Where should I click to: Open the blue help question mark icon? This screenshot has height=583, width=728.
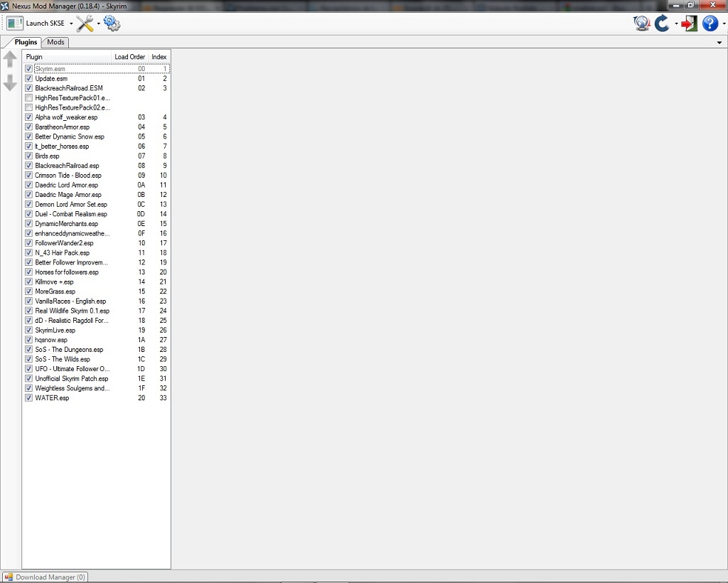[710, 23]
